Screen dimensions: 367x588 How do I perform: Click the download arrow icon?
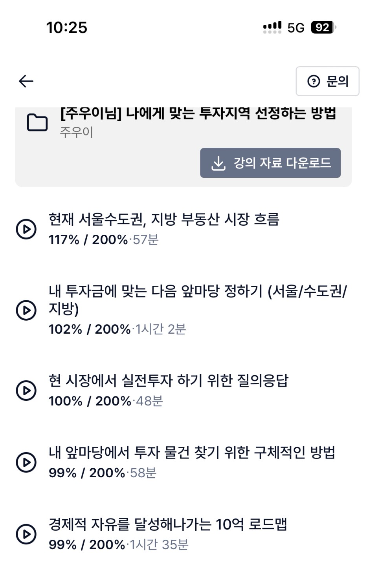click(x=218, y=163)
